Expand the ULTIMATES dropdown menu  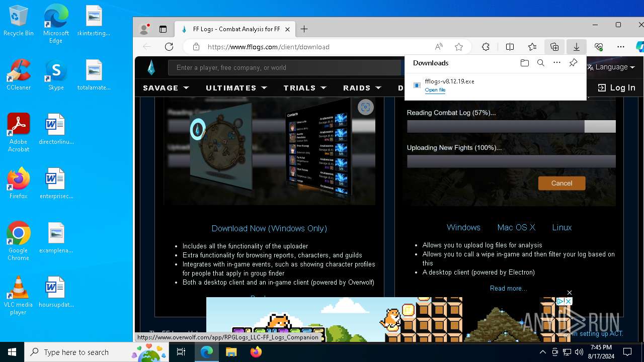[236, 88]
